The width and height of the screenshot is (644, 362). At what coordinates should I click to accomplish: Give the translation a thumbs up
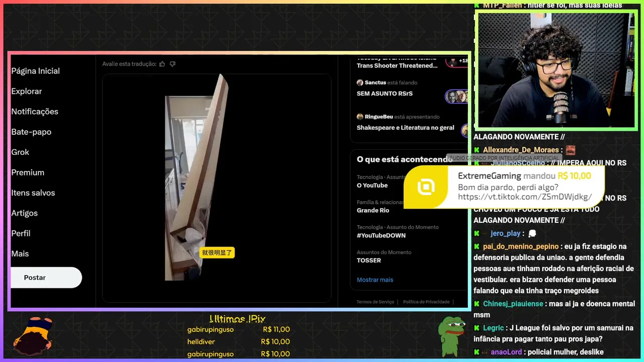pos(162,64)
